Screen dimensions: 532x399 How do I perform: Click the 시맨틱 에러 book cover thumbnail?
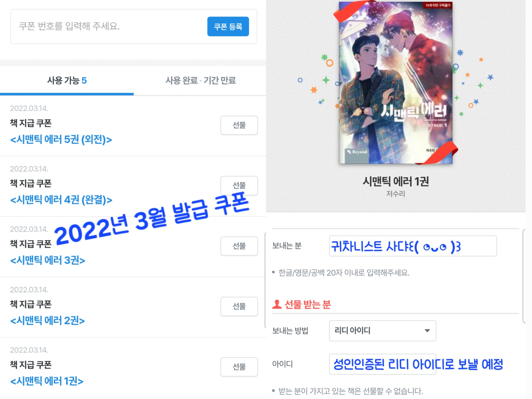tap(396, 83)
